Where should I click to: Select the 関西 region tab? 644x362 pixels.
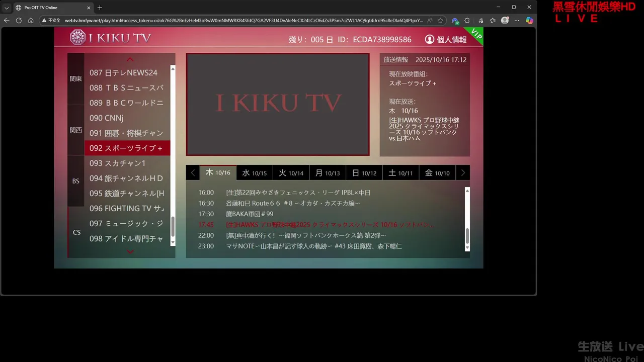pos(75,130)
